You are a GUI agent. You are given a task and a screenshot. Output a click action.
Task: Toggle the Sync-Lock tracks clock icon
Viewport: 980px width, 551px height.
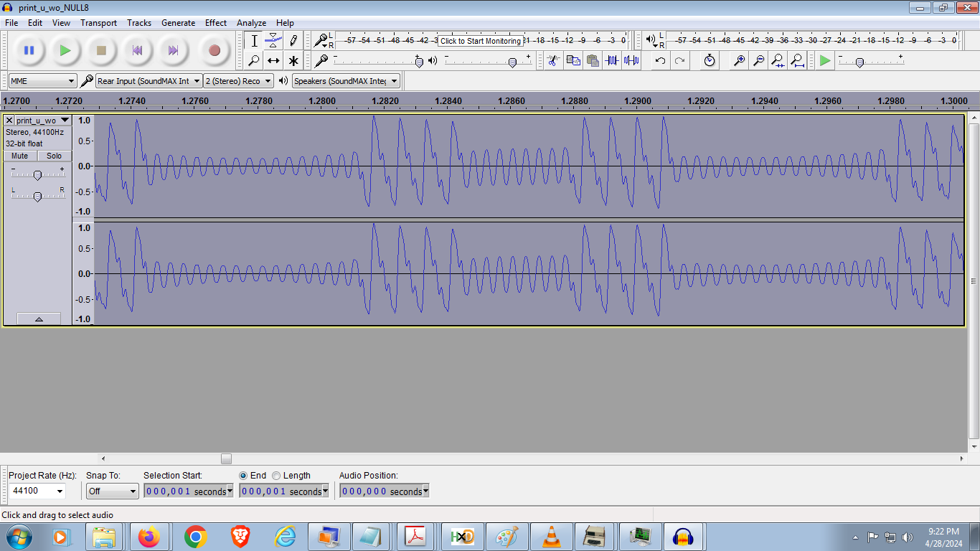(x=709, y=60)
